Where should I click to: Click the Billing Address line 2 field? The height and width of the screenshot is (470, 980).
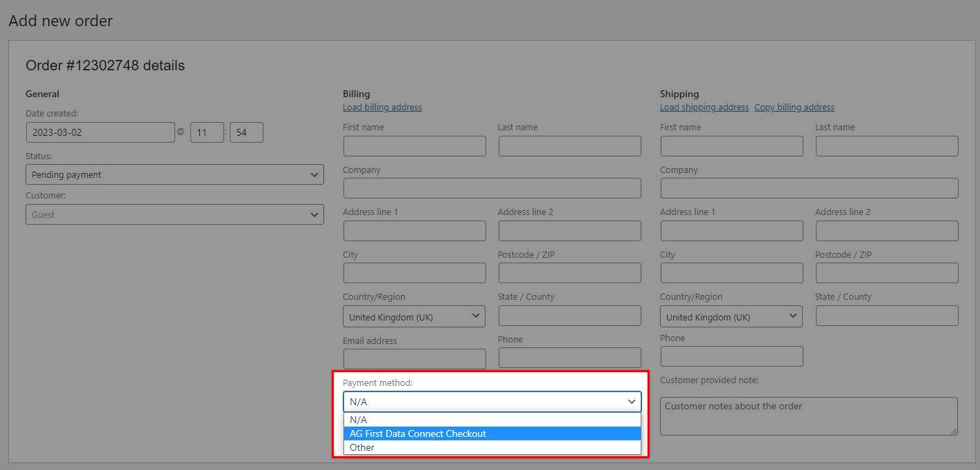tap(570, 231)
